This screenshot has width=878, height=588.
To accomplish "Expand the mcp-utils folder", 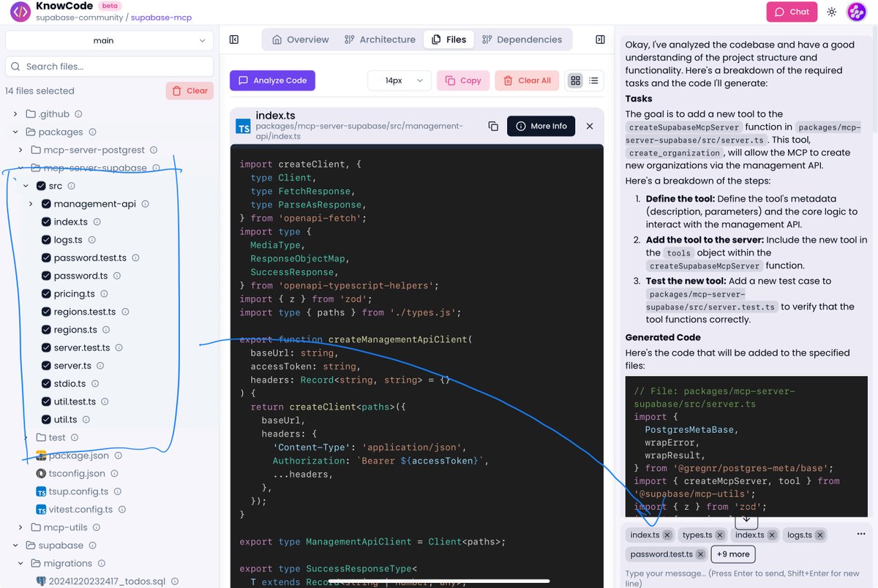I will click(x=21, y=528).
